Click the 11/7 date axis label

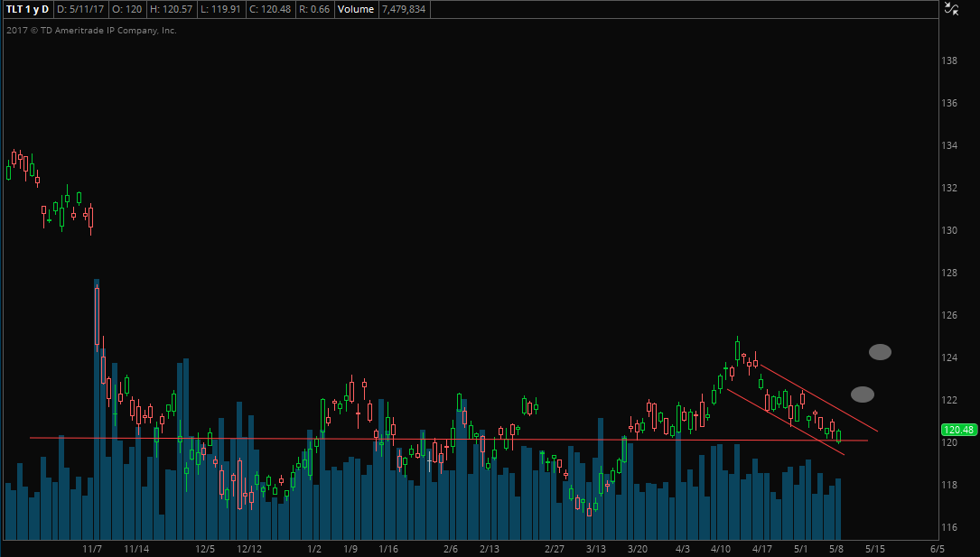pos(92,549)
